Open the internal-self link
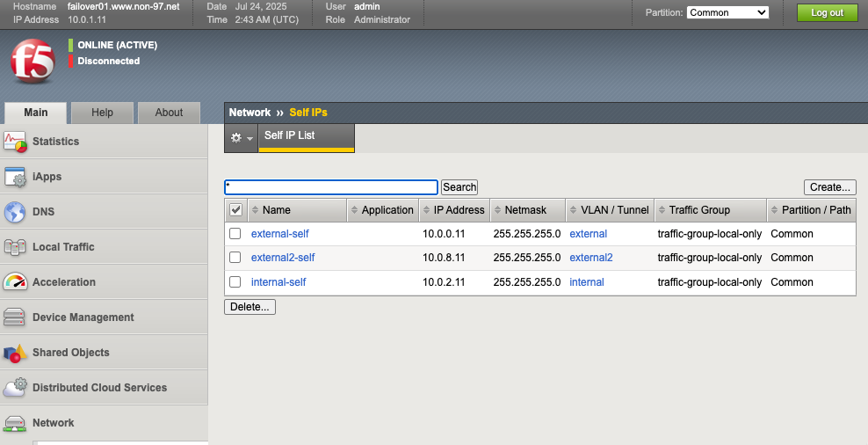This screenshot has height=445, width=868. (278, 282)
